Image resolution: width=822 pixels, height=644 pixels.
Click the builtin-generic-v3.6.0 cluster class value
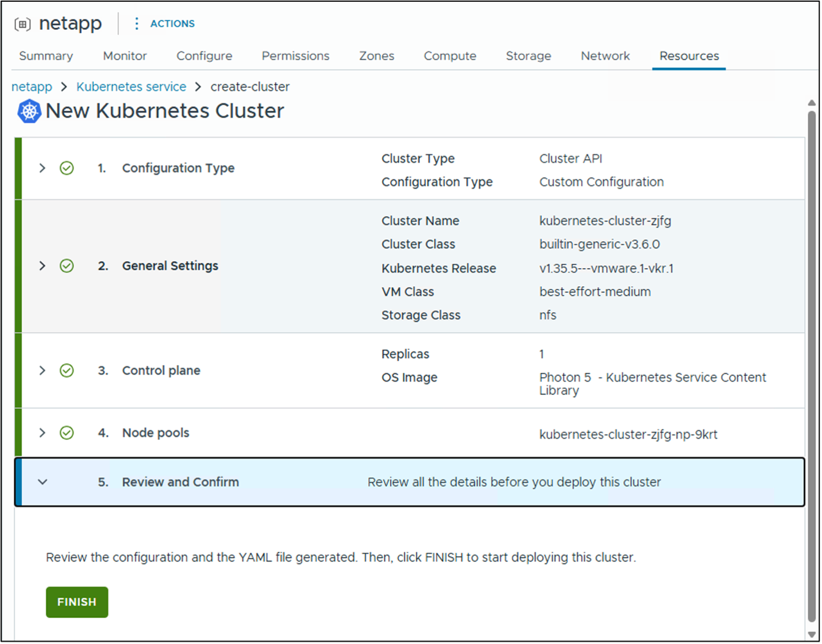tap(600, 245)
